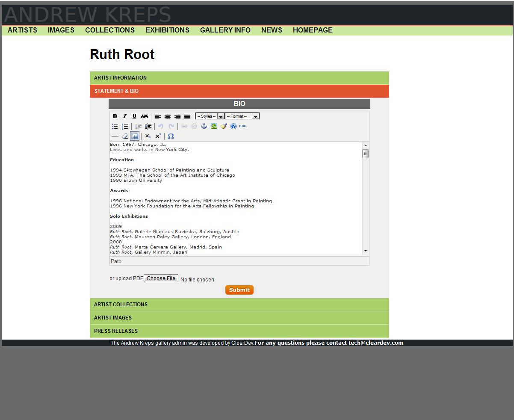The height and width of the screenshot is (420, 514).
Task: Click the bio editor vertical scrollbar thumb
Action: tap(365, 154)
